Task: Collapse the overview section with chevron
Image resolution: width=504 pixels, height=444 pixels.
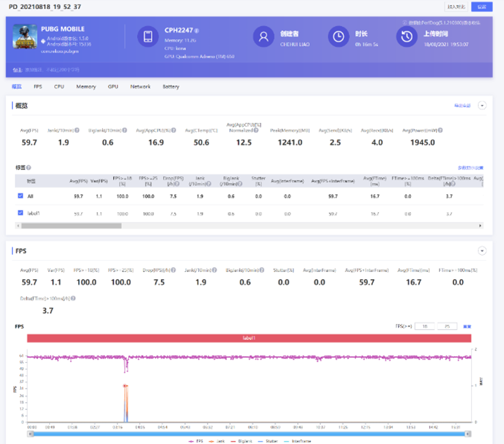Action: [x=482, y=106]
